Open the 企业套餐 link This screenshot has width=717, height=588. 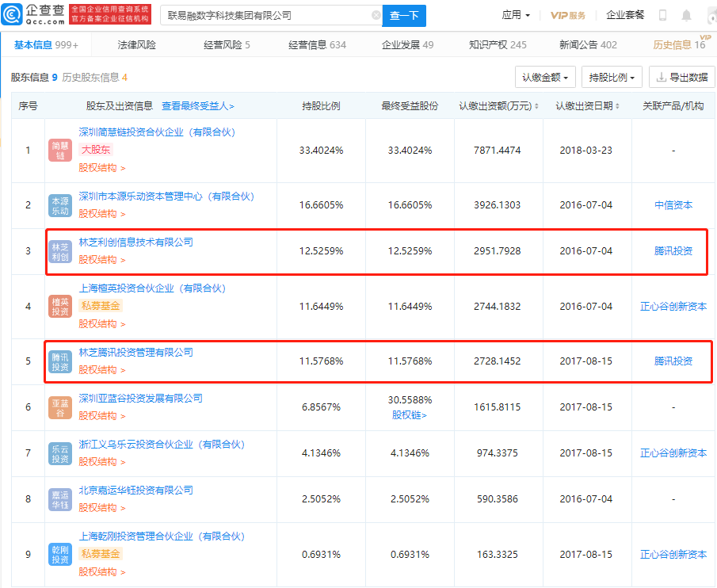tap(625, 15)
